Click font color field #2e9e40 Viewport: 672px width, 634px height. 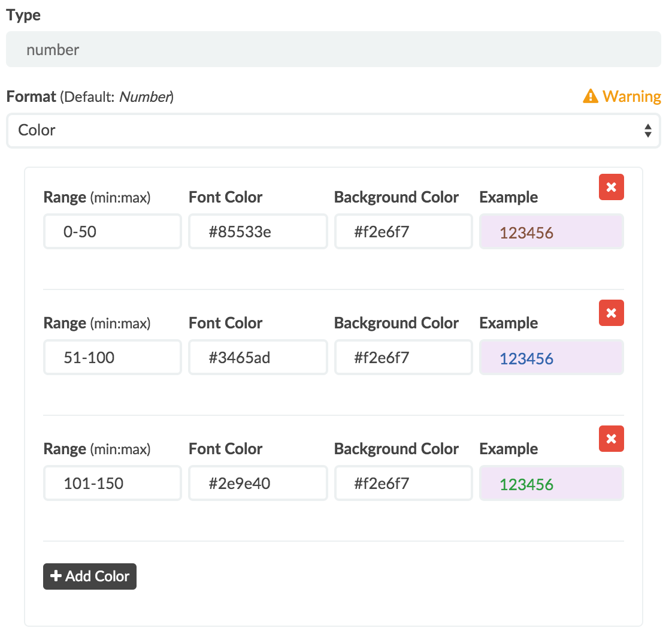tap(258, 483)
